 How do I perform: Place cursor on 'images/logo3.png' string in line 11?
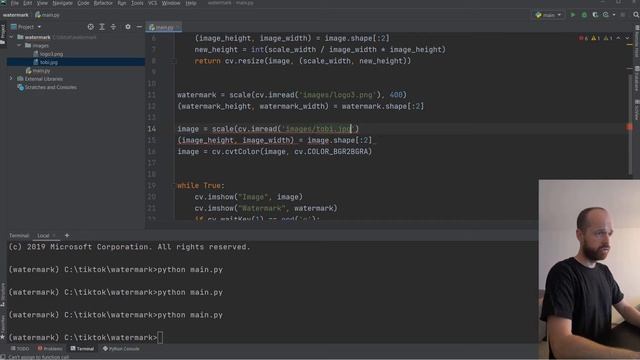point(338,95)
